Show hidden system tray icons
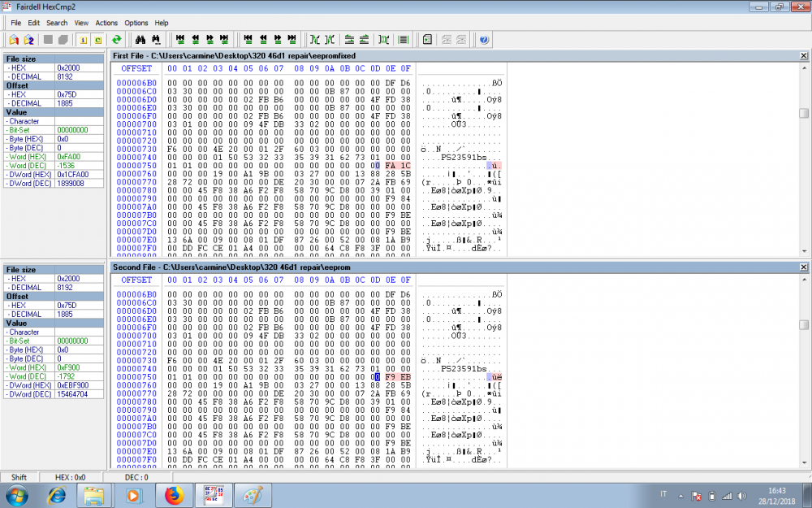Screen dimensions: 812x508 (681, 494)
